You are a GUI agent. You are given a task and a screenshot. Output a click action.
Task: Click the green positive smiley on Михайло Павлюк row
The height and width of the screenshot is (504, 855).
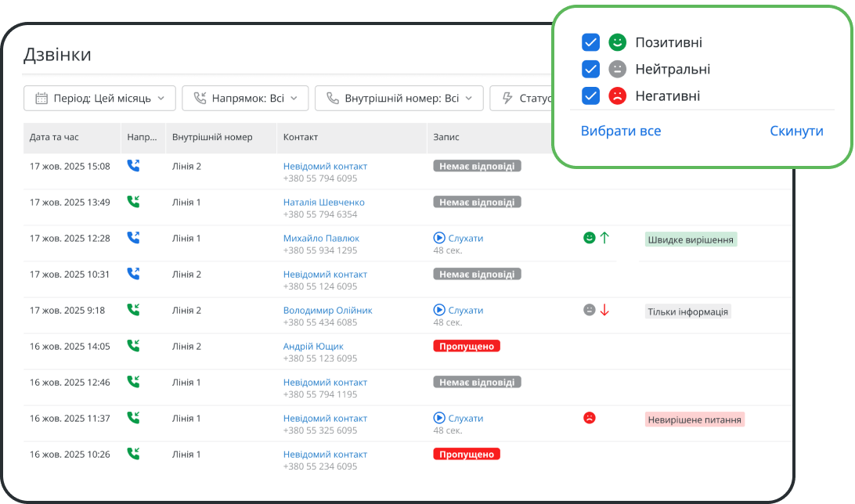click(590, 237)
